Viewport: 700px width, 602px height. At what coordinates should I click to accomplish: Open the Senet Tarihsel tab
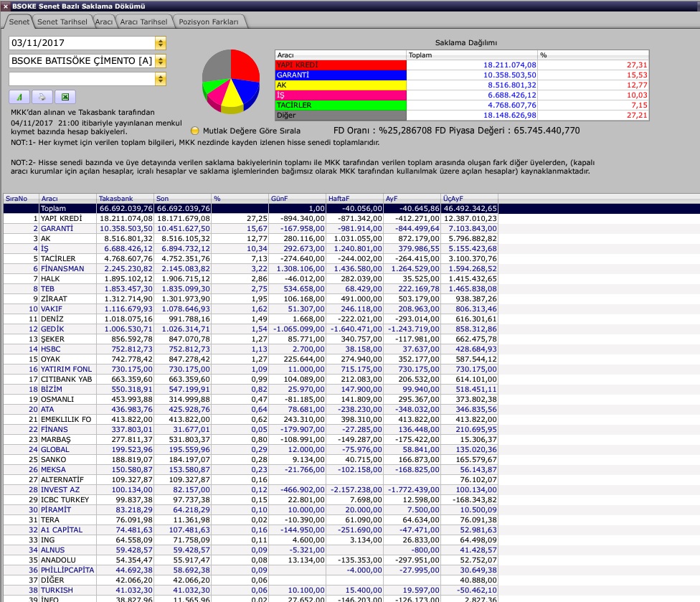click(x=62, y=22)
